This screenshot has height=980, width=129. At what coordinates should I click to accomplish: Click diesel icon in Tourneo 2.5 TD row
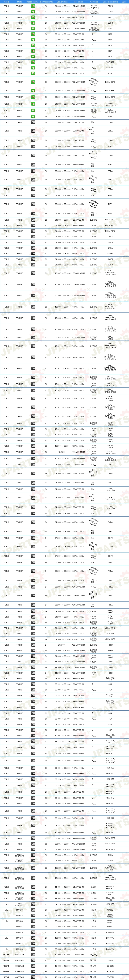(x=33, y=904)
